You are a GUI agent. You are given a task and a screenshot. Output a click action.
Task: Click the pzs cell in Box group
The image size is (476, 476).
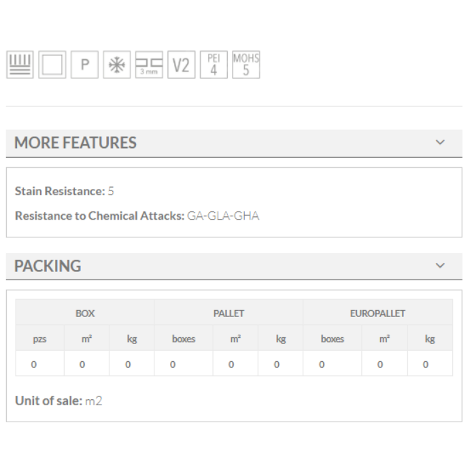(40, 339)
